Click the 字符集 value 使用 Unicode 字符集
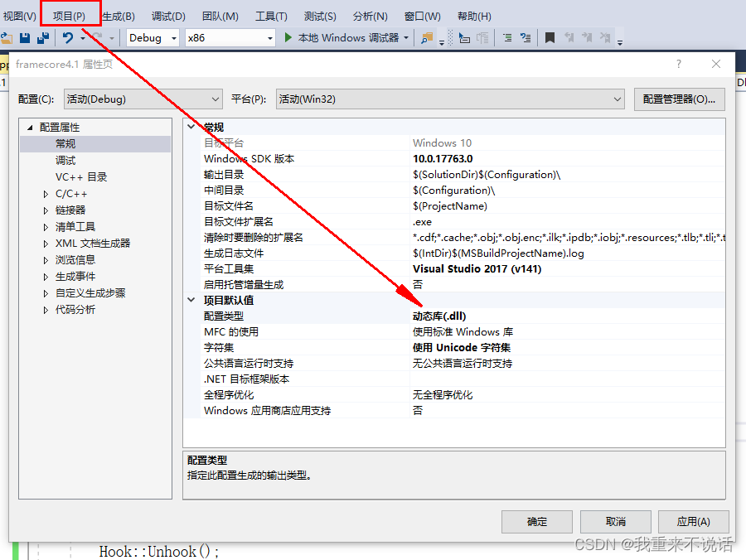 (462, 347)
